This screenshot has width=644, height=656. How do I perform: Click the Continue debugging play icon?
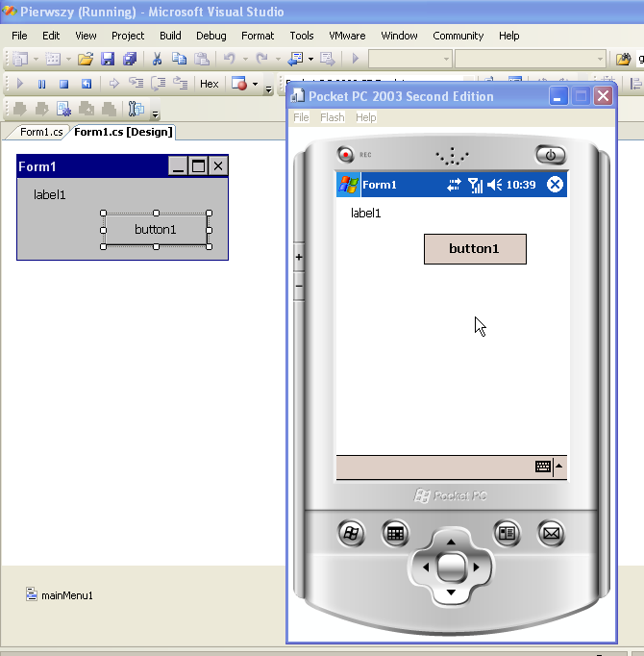19,84
